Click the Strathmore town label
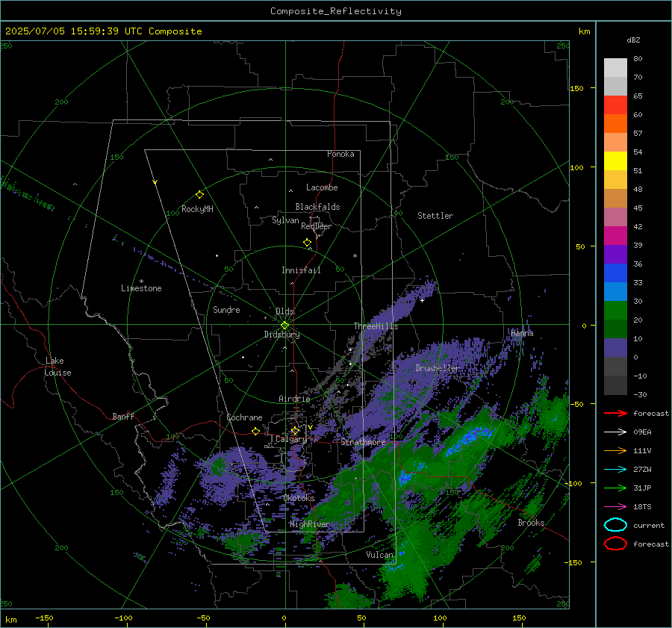 tap(363, 442)
